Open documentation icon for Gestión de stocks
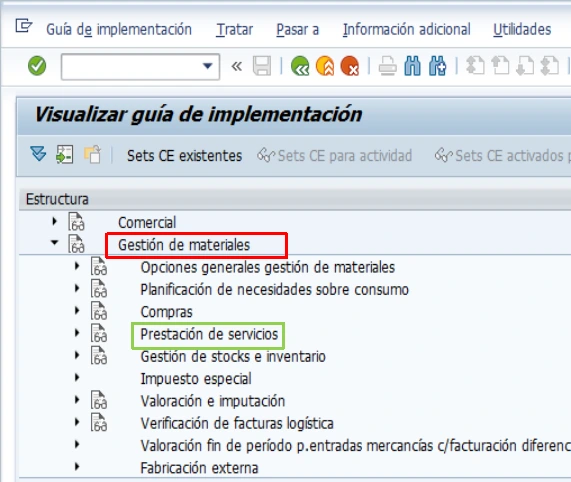Viewport: 571px width, 482px height. [x=99, y=355]
